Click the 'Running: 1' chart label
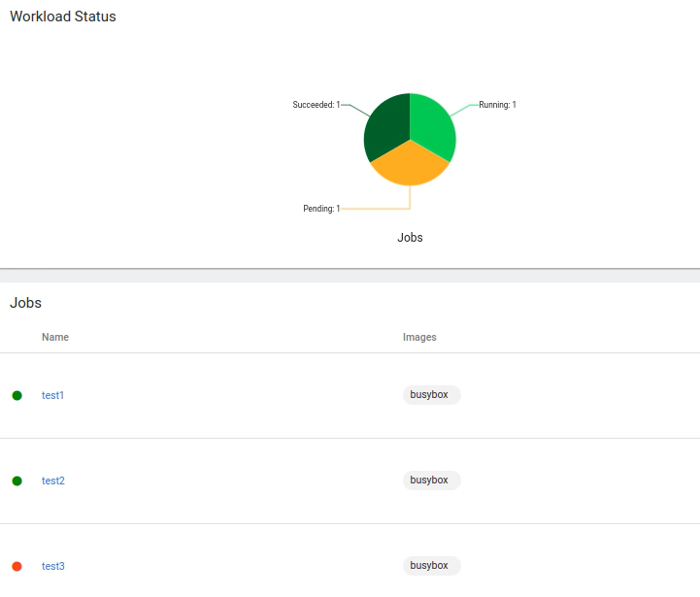Image resolution: width=700 pixels, height=597 pixels. 497,105
